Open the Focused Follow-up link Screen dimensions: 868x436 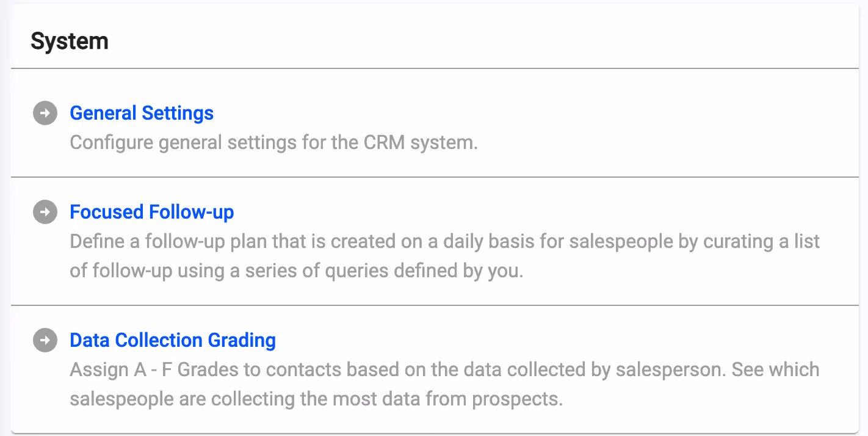click(152, 212)
